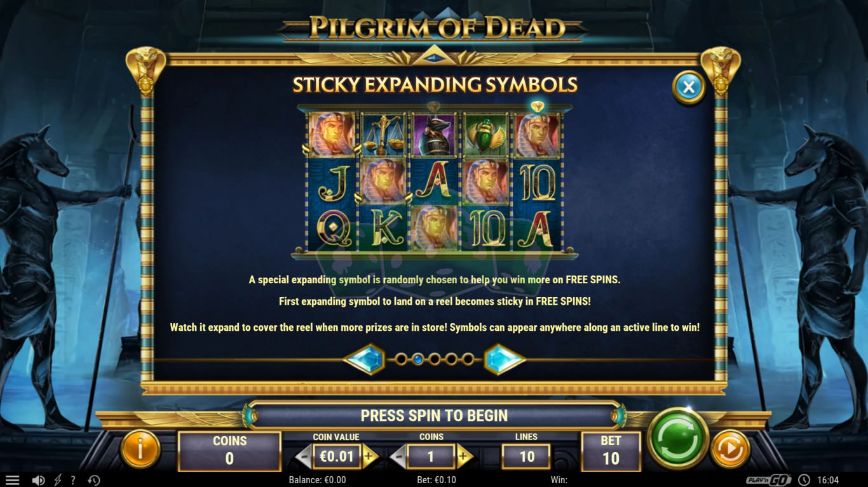
Task: Increase coins with plus arrow
Action: click(464, 457)
